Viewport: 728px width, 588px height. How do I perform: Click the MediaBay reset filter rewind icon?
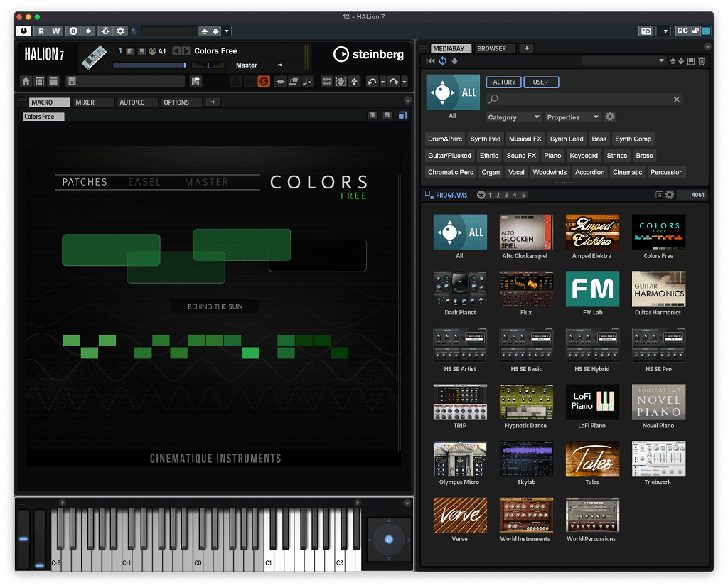point(430,61)
